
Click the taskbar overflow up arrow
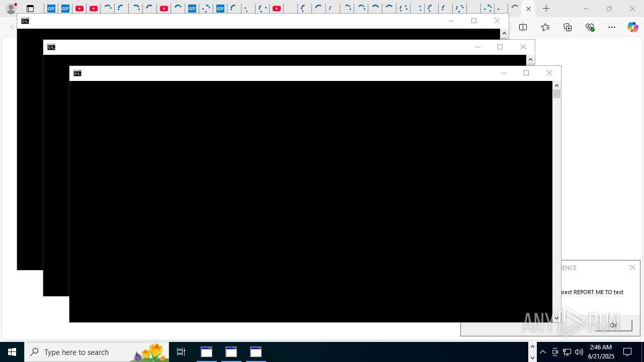532,347
